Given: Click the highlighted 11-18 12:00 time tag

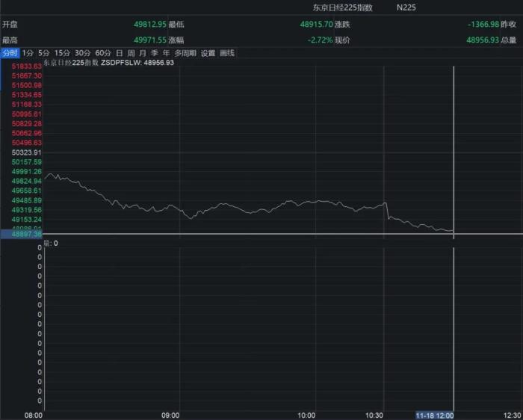Looking at the screenshot, I should click(x=435, y=416).
